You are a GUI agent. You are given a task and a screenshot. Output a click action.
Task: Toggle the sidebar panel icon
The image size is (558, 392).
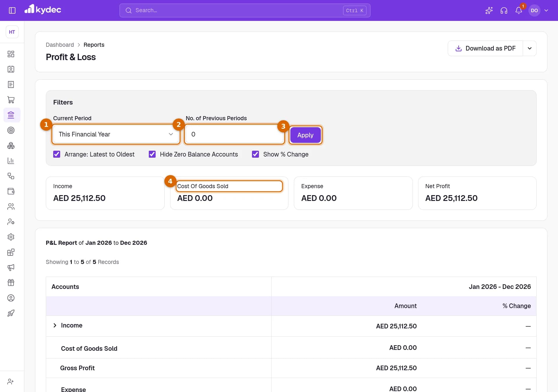click(x=12, y=10)
